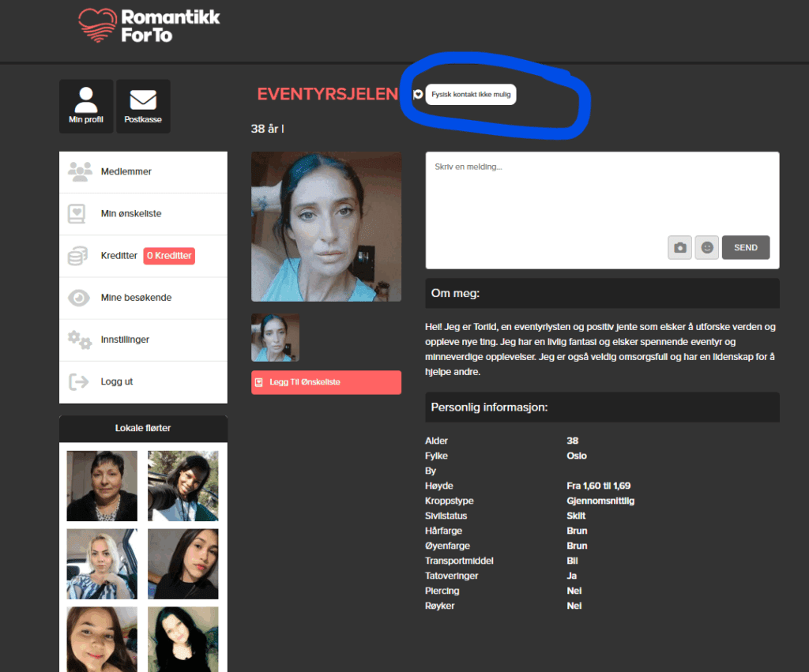This screenshot has height=672, width=809.
Task: Click heart speech-bubble icon beside EVENTYRSJELEN
Action: (x=418, y=94)
